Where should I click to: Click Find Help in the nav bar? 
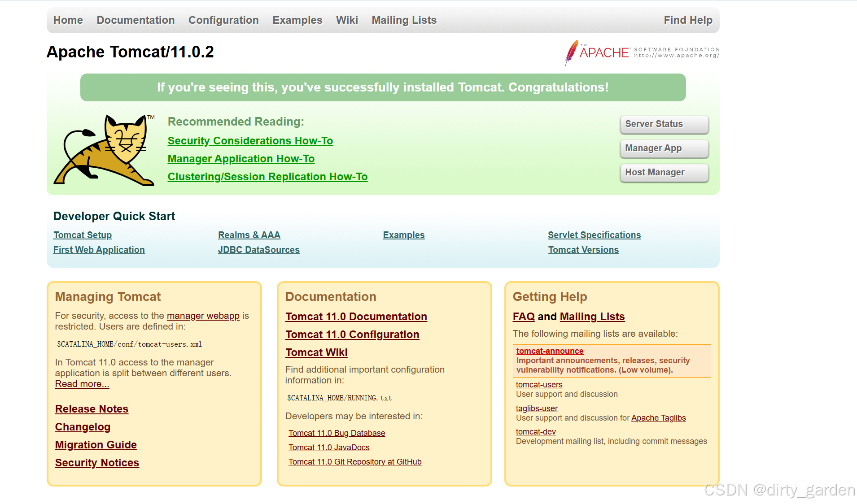pyautogui.click(x=688, y=20)
